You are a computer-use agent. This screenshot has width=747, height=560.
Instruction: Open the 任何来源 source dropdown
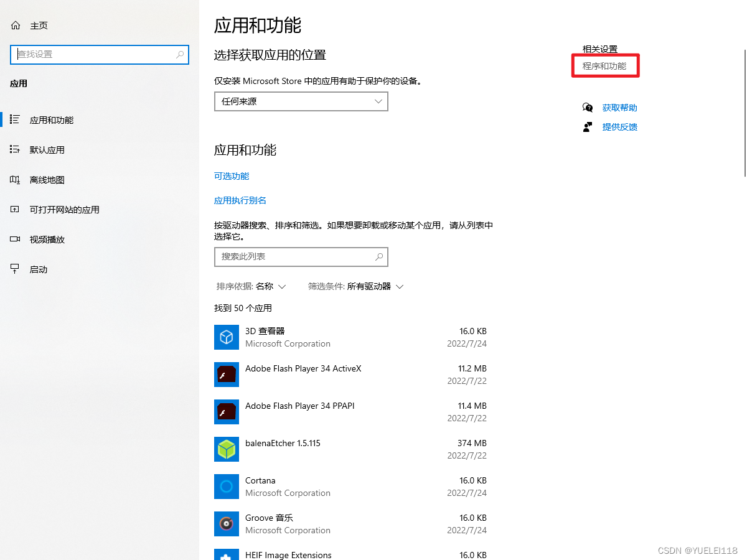point(301,101)
